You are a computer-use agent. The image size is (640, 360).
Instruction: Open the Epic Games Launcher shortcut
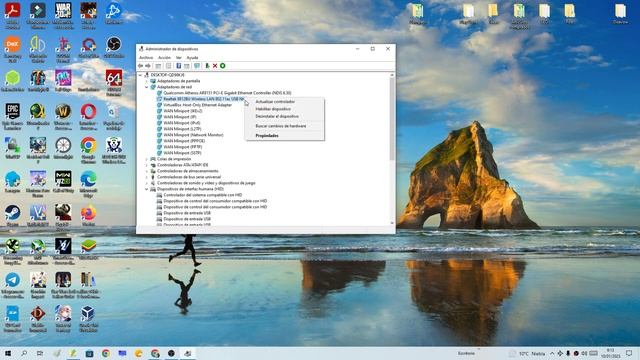(x=12, y=116)
